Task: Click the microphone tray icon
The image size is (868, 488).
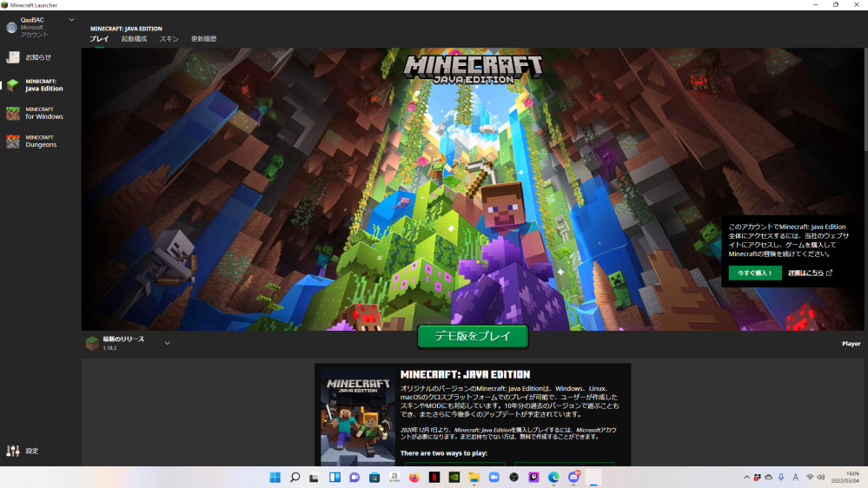Action: tap(781, 478)
